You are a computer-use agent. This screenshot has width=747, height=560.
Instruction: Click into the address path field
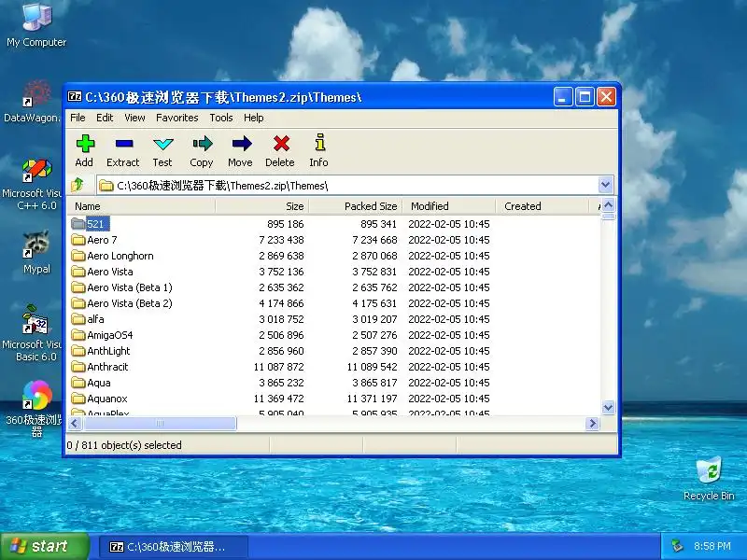click(x=347, y=185)
